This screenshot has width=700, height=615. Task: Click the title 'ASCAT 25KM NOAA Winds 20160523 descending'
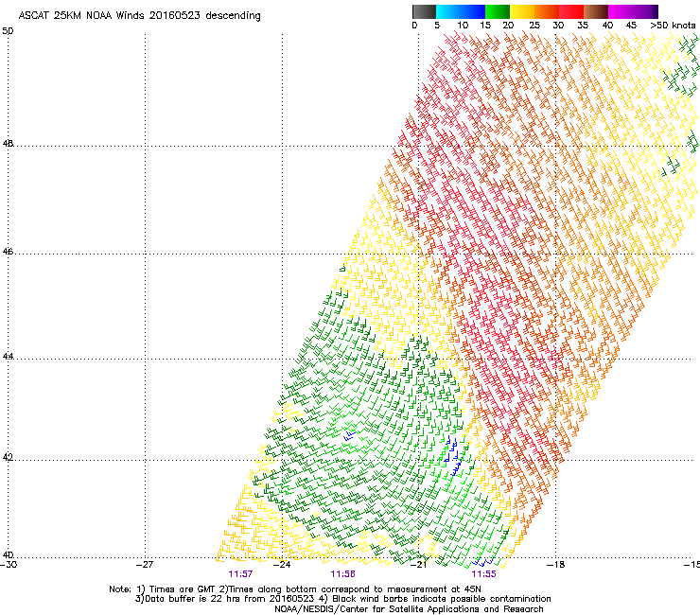(x=139, y=16)
